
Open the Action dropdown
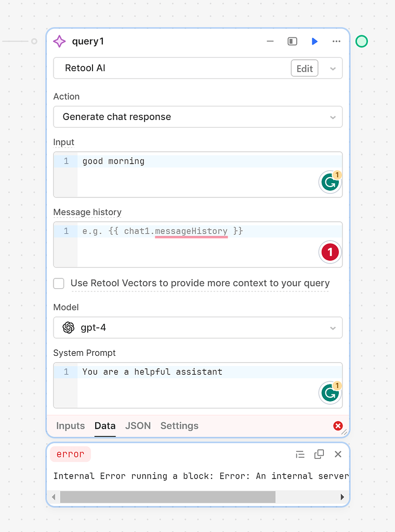click(197, 117)
